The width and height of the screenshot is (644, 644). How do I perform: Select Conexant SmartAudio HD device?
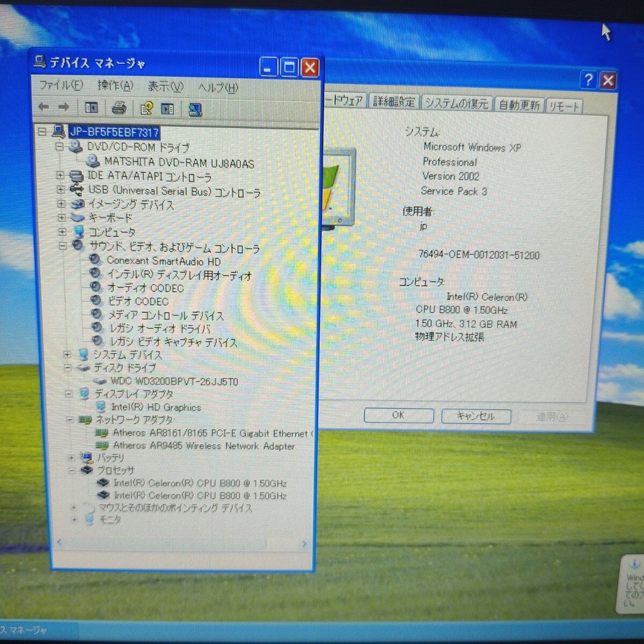pyautogui.click(x=163, y=261)
